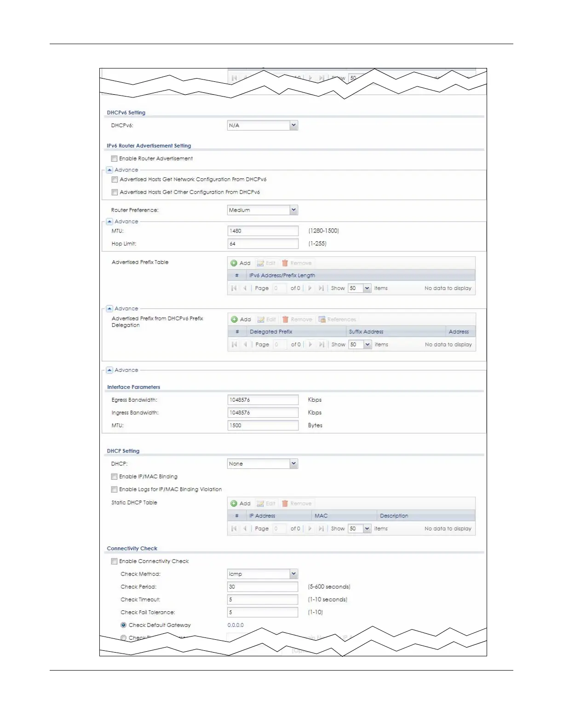The image size is (563, 728).
Task: Collapse Advance section above Interface Parameters
Action: pyautogui.click(x=109, y=370)
